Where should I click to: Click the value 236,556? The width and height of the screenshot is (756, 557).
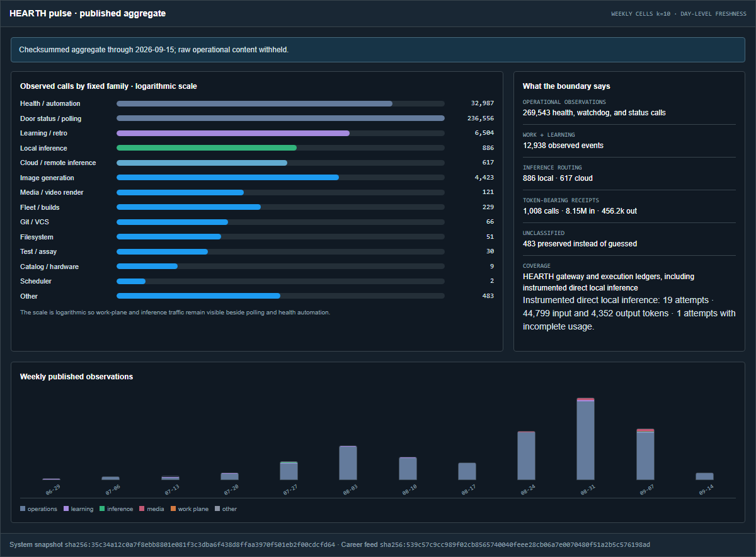click(x=481, y=118)
